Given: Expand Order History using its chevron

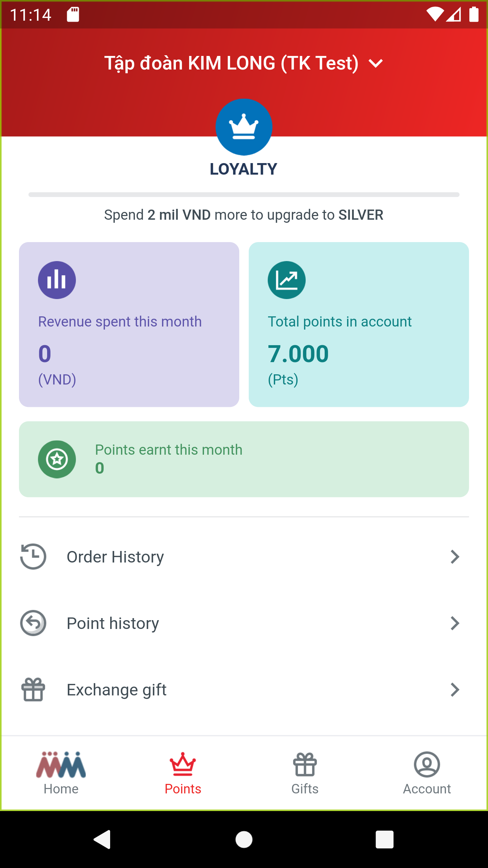Looking at the screenshot, I should click(455, 556).
